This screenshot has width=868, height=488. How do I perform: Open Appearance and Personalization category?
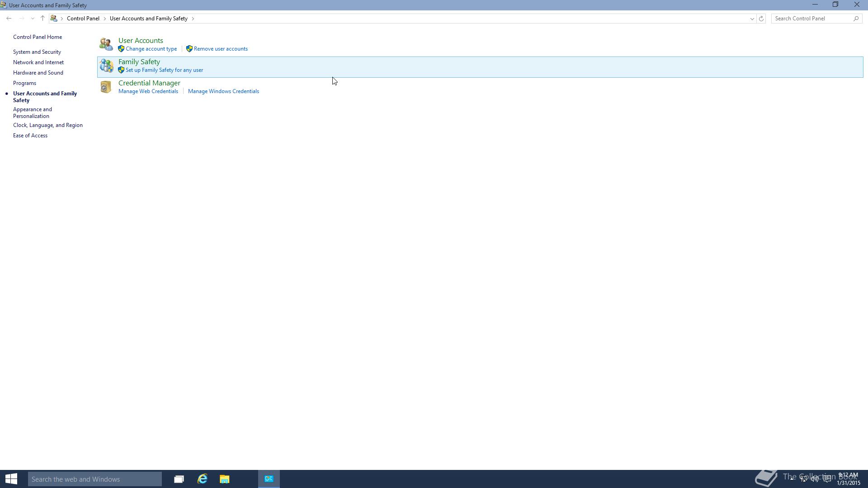(x=33, y=113)
